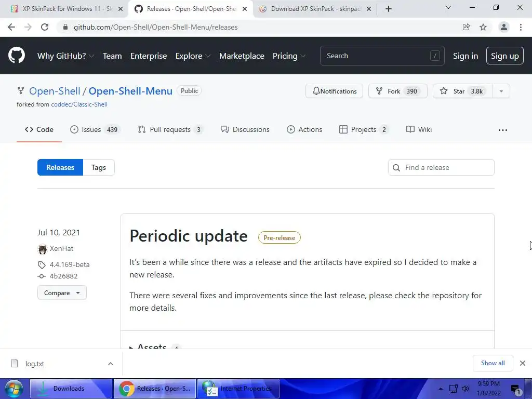This screenshot has width=532, height=399.
Task: Go back with browser back arrow
Action: 11,27
